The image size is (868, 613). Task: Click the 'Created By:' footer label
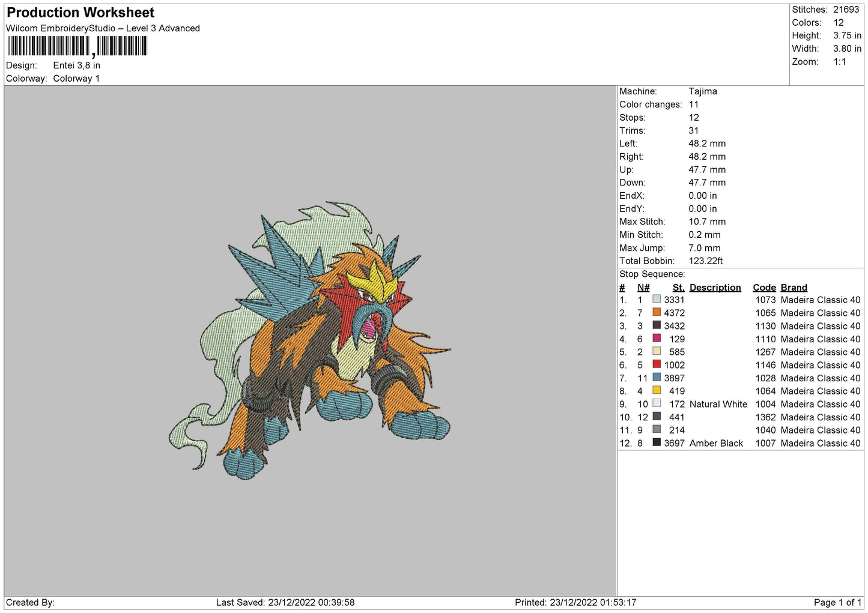pos(30,602)
